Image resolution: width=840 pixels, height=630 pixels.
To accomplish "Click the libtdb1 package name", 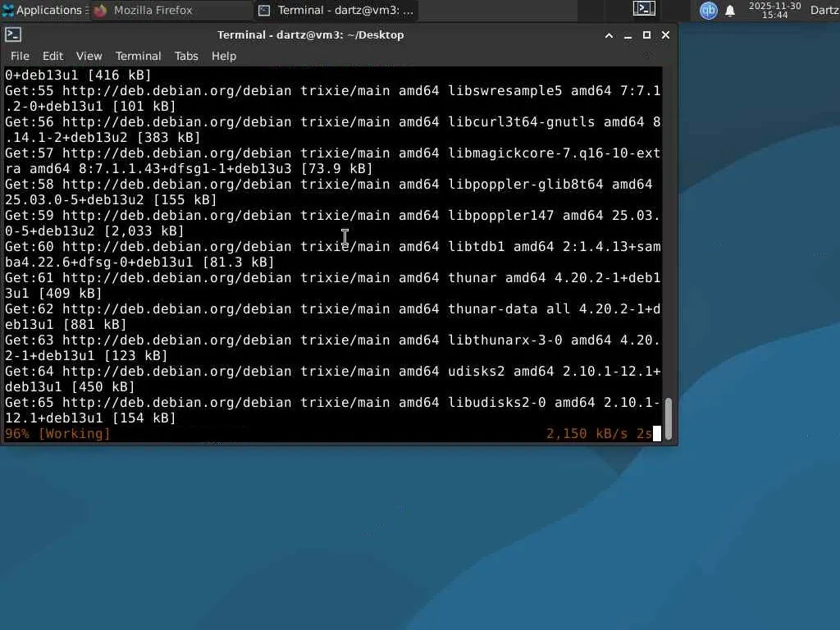I will (477, 246).
